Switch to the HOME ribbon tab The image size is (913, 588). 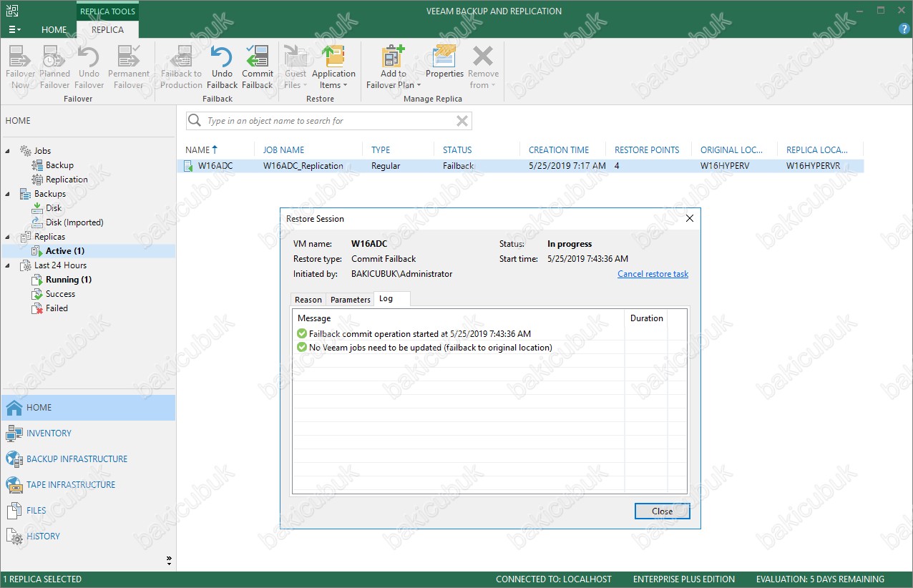(x=54, y=30)
